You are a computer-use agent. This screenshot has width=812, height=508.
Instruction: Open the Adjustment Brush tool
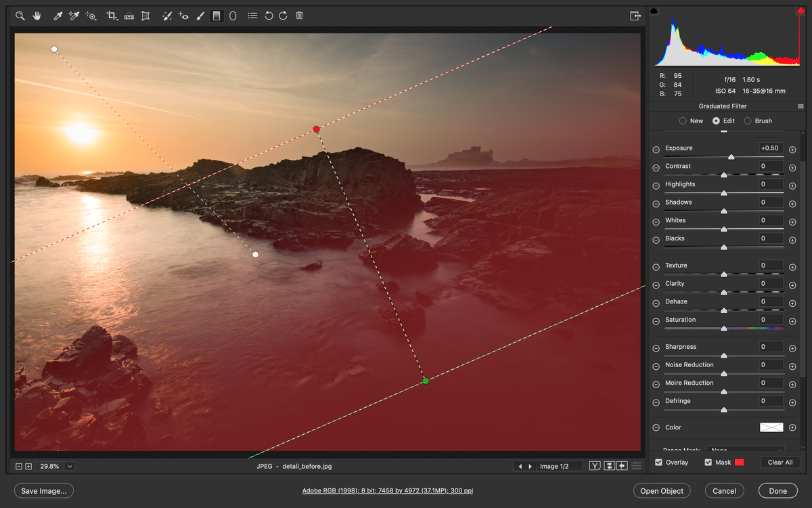[200, 15]
